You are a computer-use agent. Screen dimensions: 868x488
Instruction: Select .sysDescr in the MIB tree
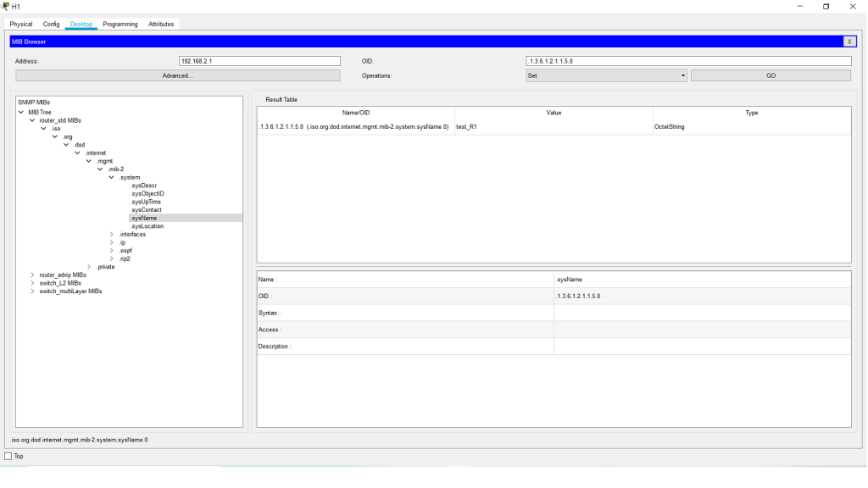[144, 186]
